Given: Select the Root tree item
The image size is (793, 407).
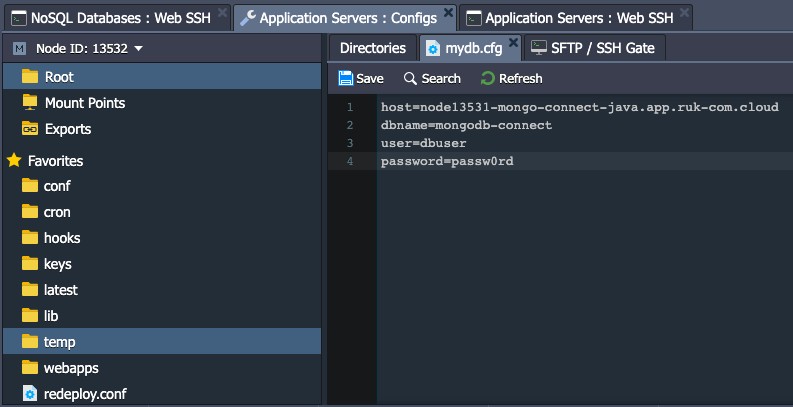Looking at the screenshot, I should click(x=162, y=76).
